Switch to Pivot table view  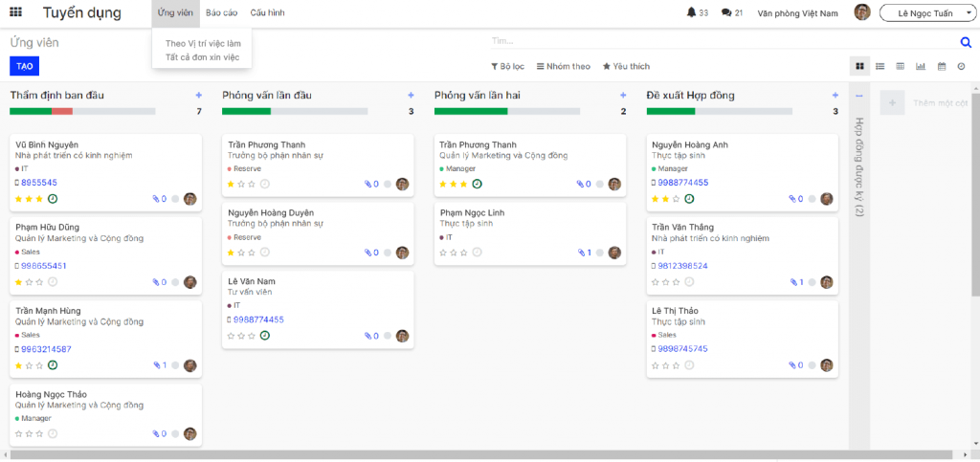[x=900, y=66]
